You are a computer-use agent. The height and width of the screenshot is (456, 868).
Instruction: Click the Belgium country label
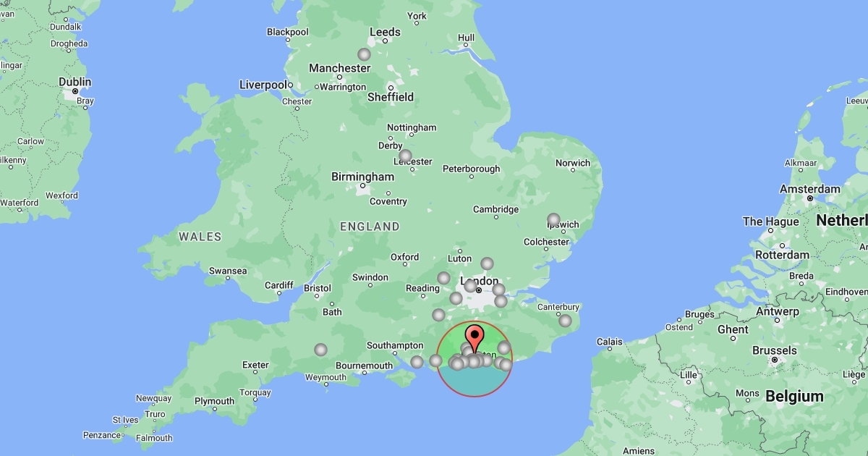coord(794,396)
